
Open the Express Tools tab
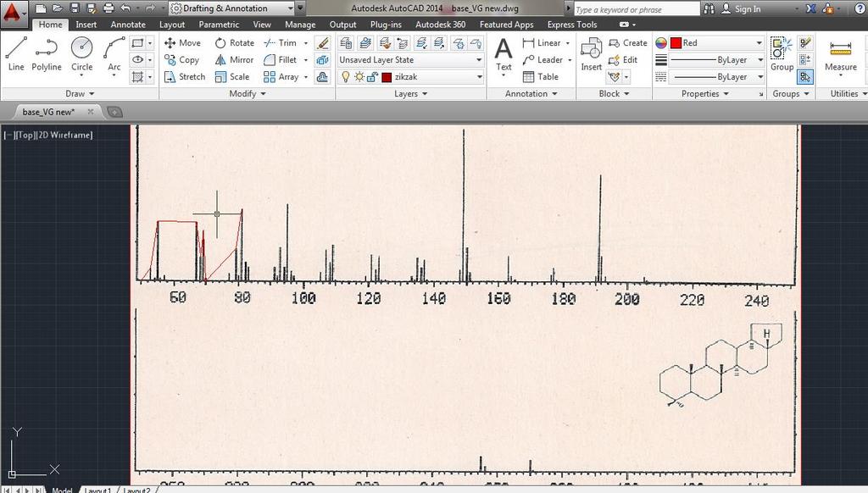(x=572, y=25)
